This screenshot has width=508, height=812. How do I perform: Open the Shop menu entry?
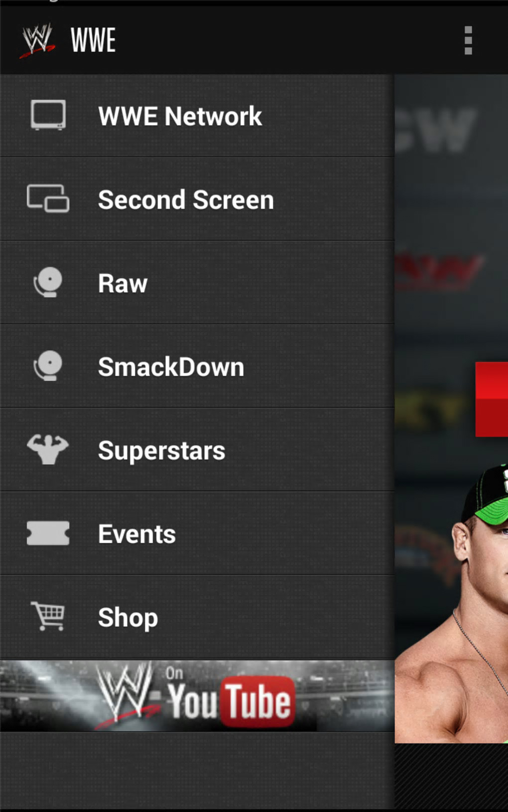pyautogui.click(x=197, y=617)
